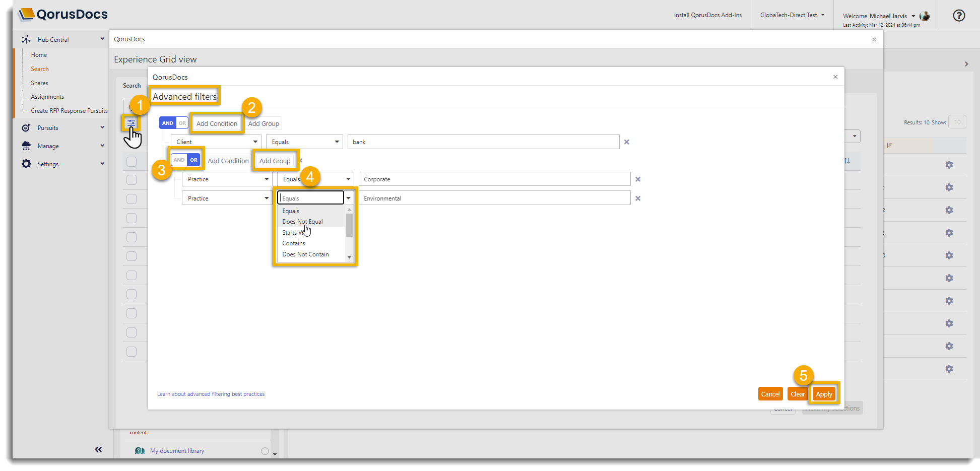The image size is (980, 471).
Task: Expand the right panel chevron
Action: click(x=966, y=64)
